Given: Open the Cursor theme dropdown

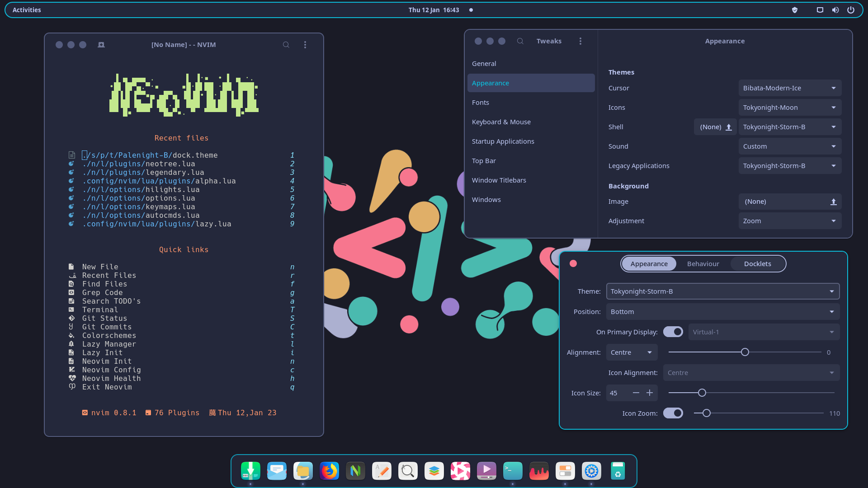Looking at the screenshot, I should pyautogui.click(x=790, y=88).
